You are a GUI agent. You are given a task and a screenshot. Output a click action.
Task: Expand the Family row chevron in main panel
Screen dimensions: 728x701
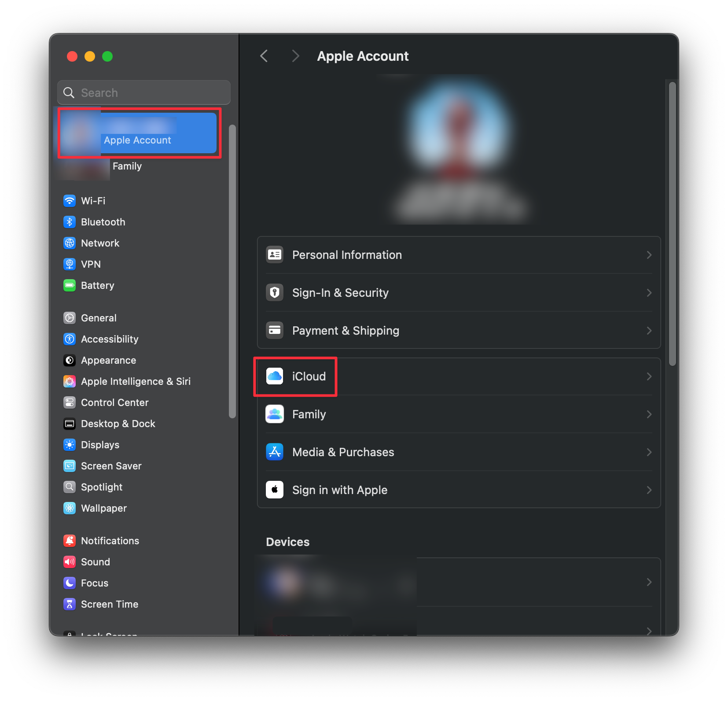[649, 414]
